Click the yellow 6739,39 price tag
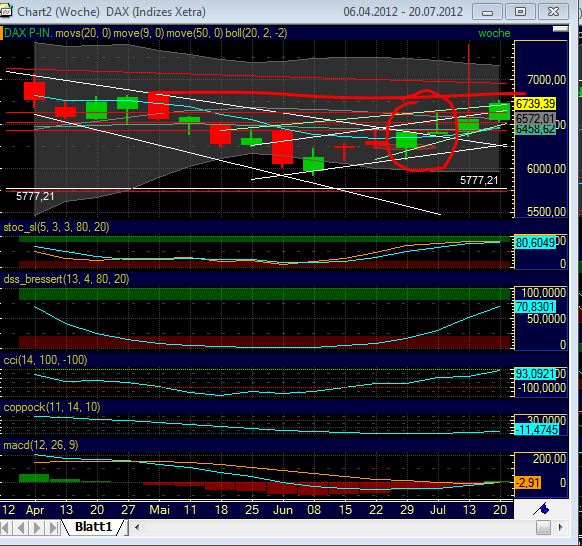 pyautogui.click(x=535, y=104)
